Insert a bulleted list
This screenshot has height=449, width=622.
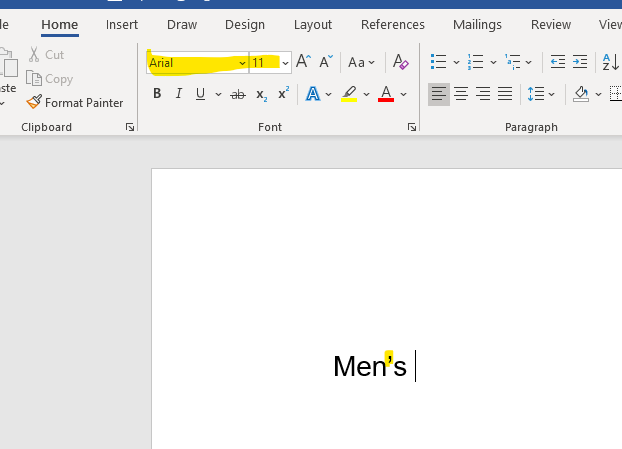[438, 62]
